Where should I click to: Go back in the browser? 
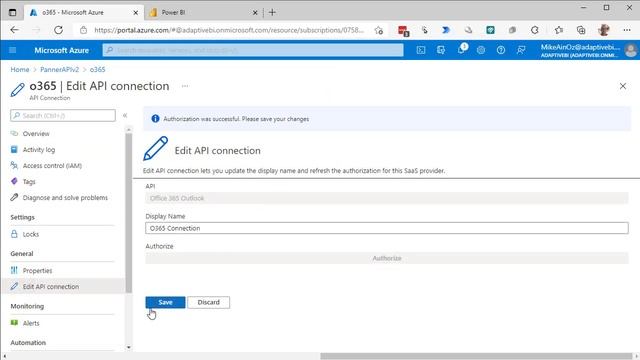coord(14,30)
